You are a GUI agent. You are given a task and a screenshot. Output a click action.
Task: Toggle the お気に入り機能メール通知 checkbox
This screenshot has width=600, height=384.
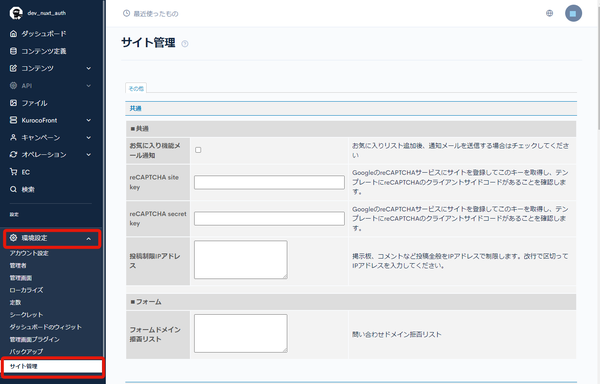coord(198,150)
